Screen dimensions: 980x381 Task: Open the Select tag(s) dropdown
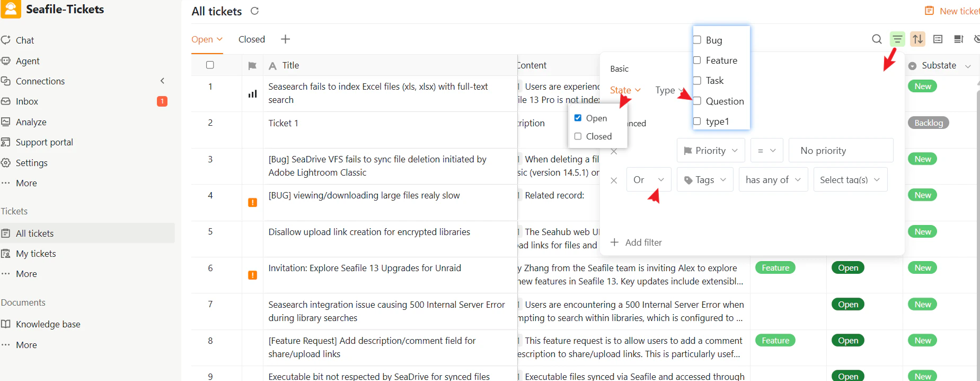[x=850, y=180]
